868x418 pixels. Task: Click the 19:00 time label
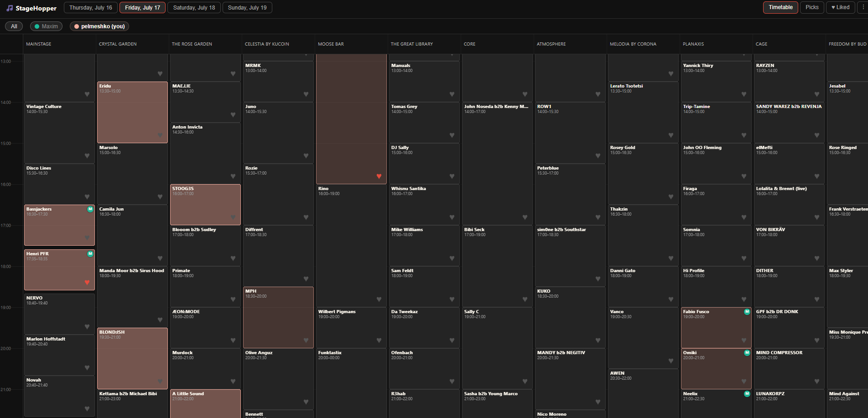[6, 308]
